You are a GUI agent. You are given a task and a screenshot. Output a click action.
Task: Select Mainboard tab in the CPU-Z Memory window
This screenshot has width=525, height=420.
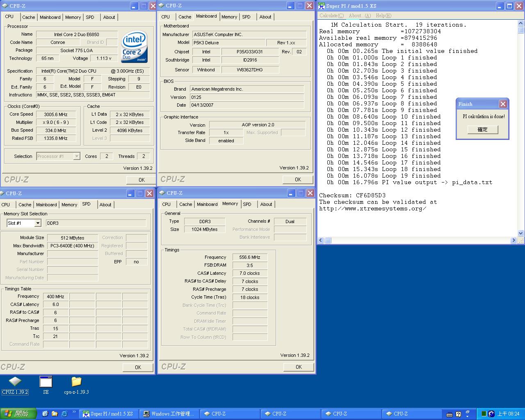point(207,204)
